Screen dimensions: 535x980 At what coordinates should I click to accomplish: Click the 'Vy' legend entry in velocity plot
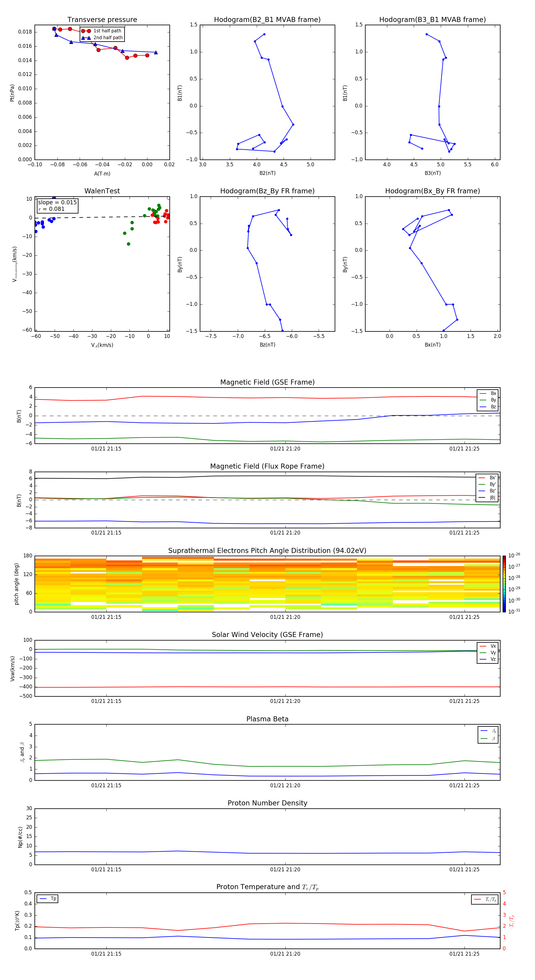(x=488, y=652)
